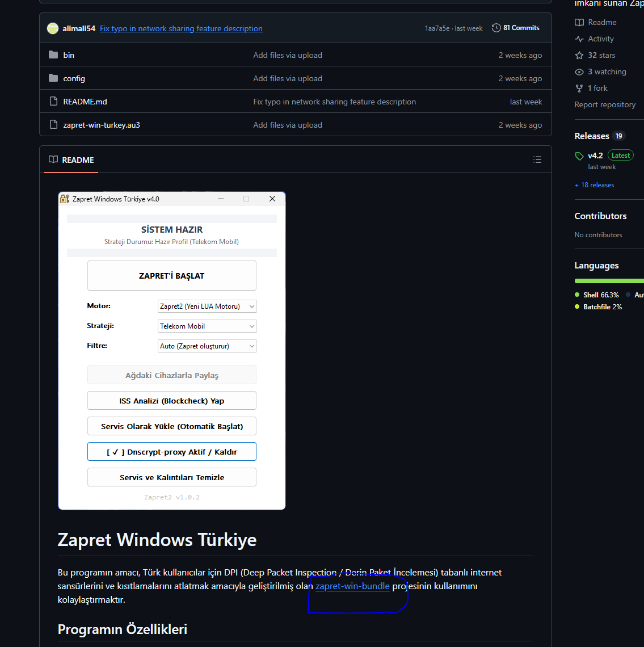The image size is (644, 647).
Task: Click the Shell 66.3% language entry
Action: pyautogui.click(x=597, y=295)
